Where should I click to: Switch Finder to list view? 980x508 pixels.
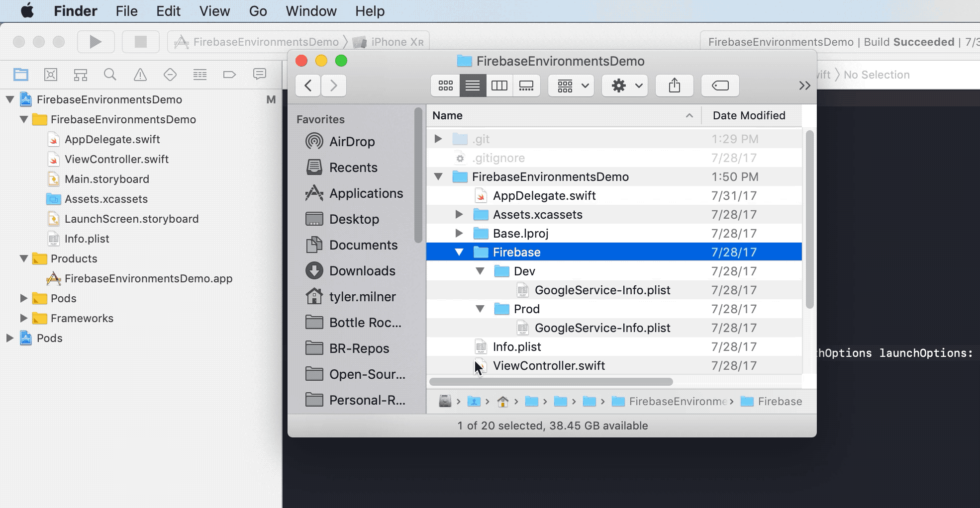coord(473,85)
